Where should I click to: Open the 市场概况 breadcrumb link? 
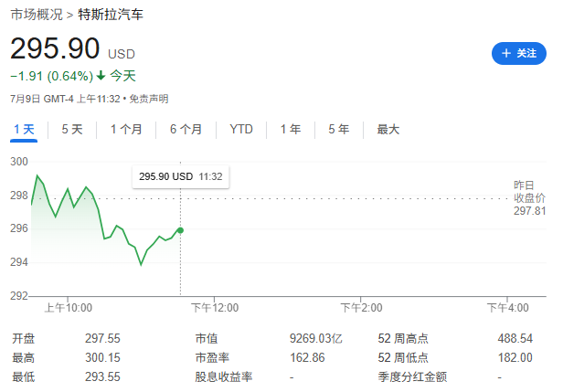[x=37, y=15]
